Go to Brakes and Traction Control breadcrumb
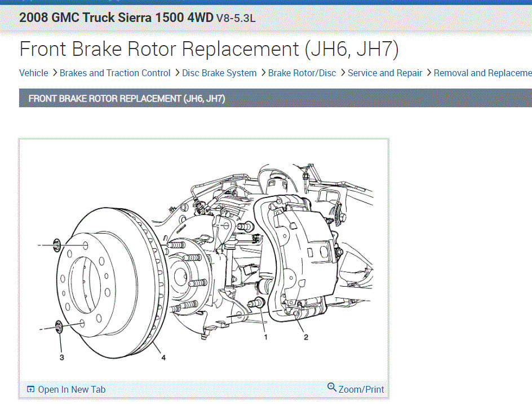The width and height of the screenshot is (532, 404). click(114, 73)
